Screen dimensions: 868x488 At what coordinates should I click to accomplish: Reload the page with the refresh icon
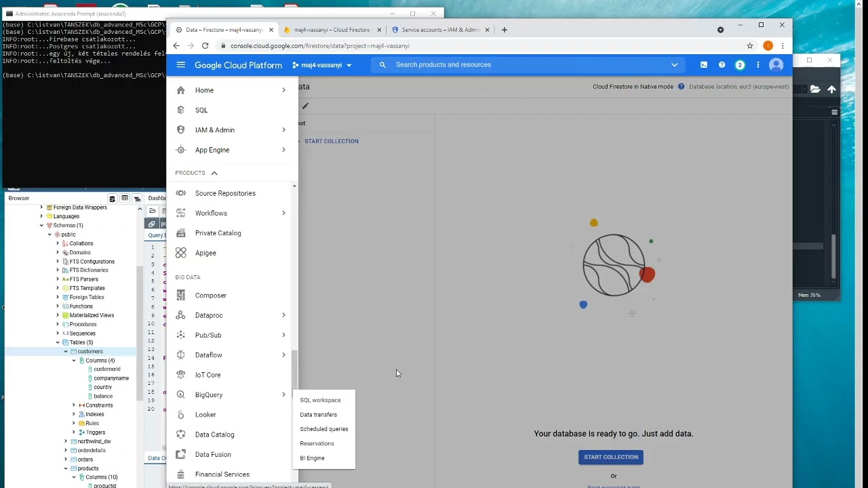coord(206,46)
